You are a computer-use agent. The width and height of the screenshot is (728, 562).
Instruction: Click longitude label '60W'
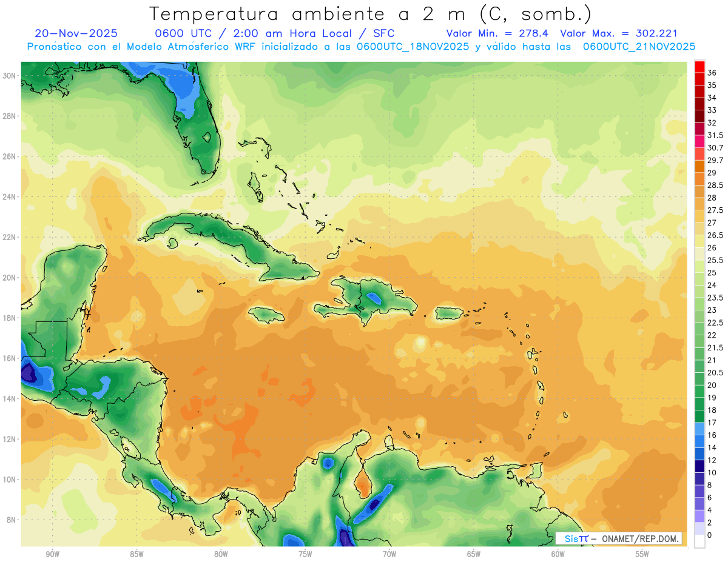tap(558, 554)
